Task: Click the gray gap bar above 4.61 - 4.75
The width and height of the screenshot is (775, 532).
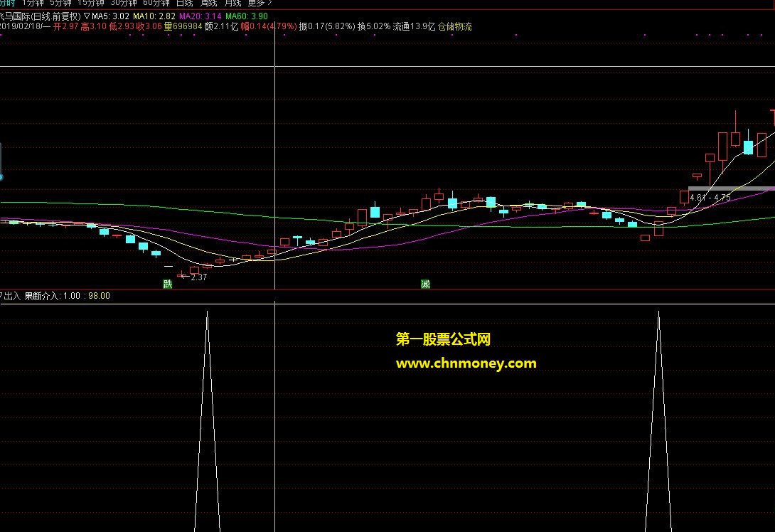Action: [x=732, y=188]
